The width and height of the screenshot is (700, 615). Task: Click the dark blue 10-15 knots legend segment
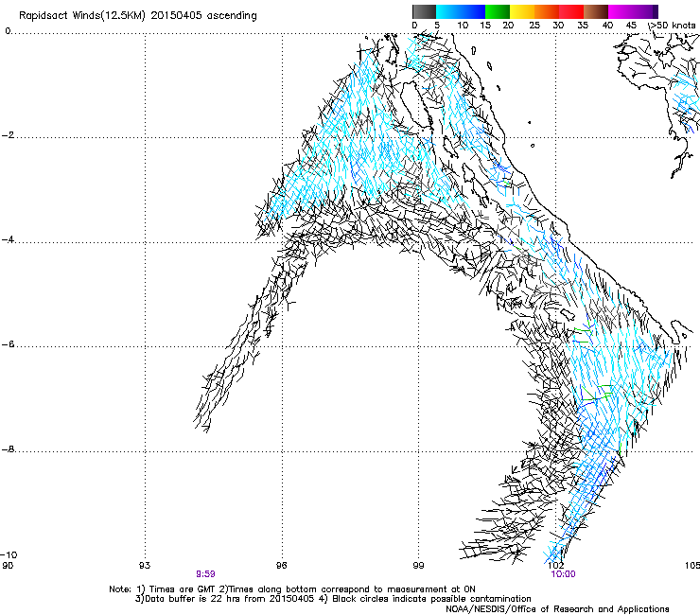coord(473,11)
